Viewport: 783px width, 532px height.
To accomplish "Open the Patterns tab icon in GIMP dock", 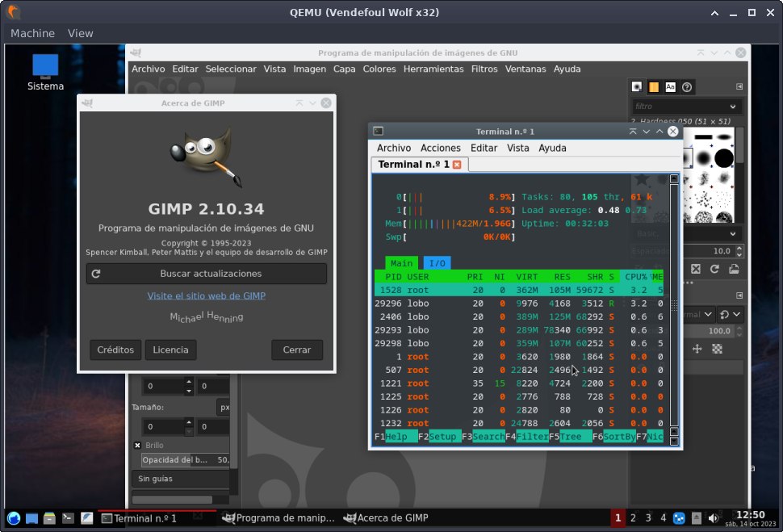I will click(x=654, y=87).
